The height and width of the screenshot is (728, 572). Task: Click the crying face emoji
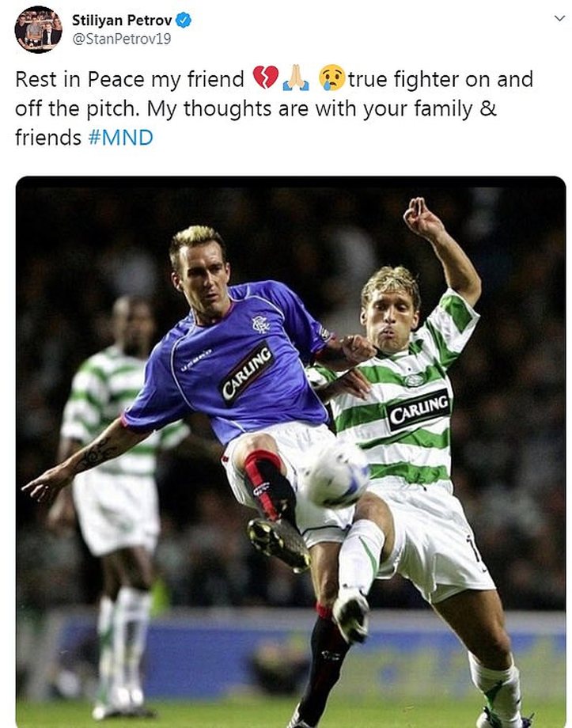331,78
